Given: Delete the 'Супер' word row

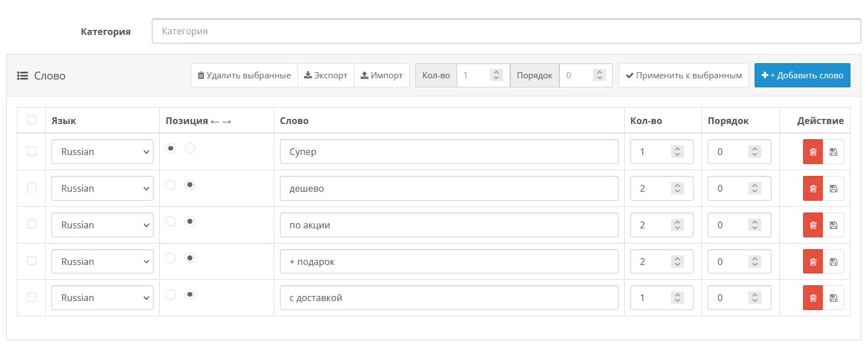Looking at the screenshot, I should coord(813,152).
